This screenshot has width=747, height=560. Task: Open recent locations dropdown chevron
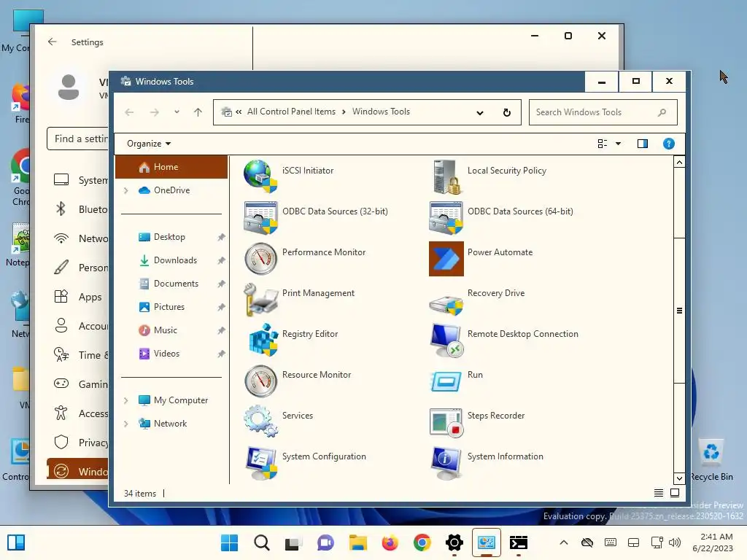(177, 112)
